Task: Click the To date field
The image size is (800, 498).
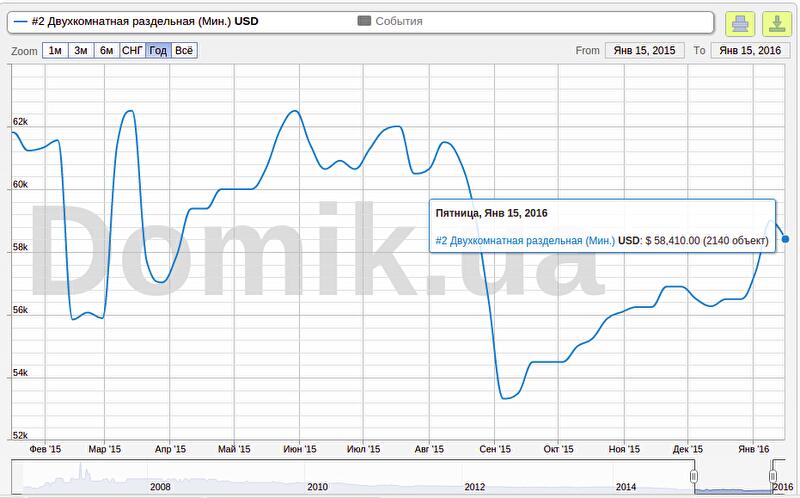Action: (x=750, y=51)
